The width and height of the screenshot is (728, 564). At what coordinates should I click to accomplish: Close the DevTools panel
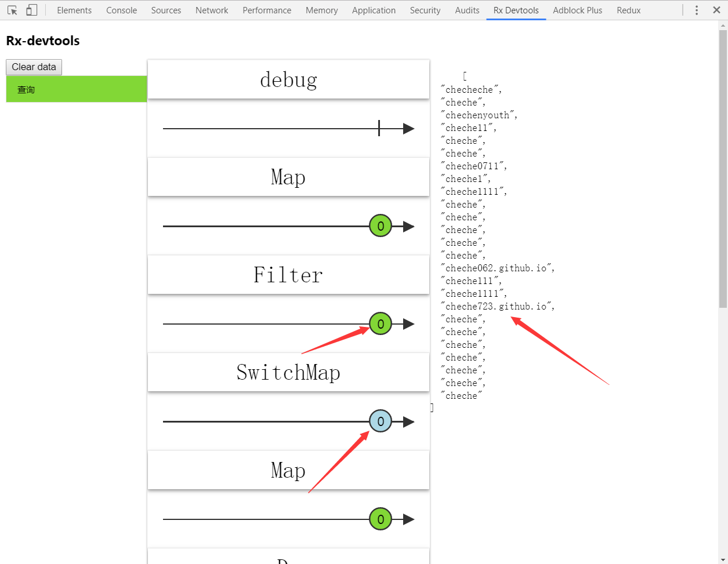click(x=716, y=10)
